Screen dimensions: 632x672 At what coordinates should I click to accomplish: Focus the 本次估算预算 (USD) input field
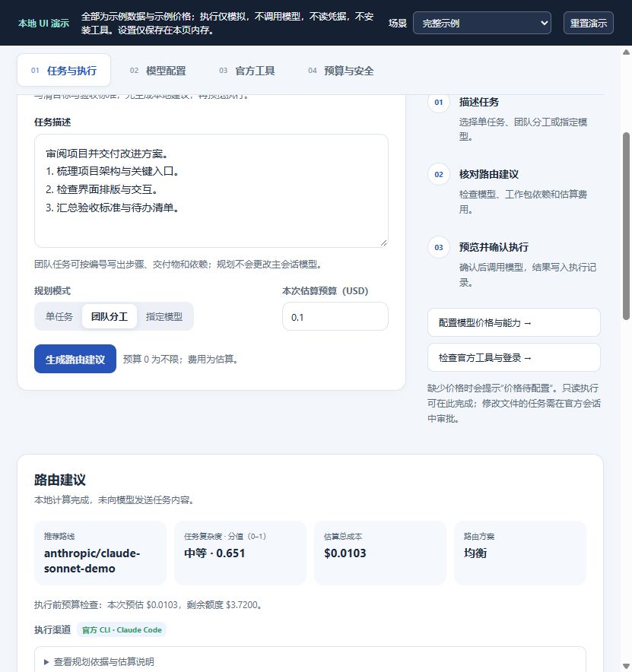point(335,317)
